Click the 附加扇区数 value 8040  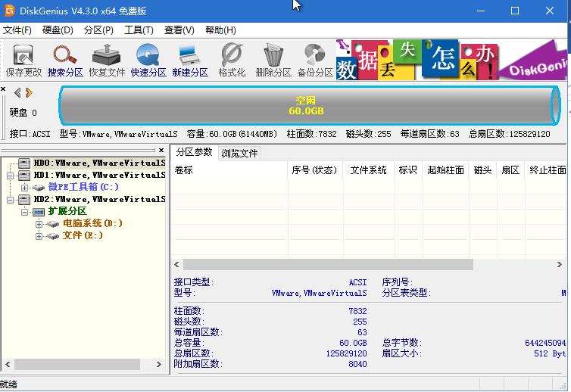pyautogui.click(x=357, y=364)
